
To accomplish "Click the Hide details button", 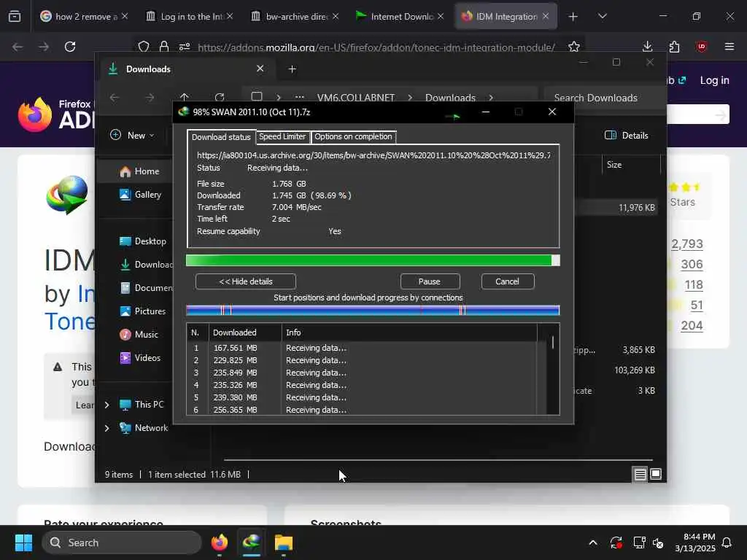I will [246, 281].
